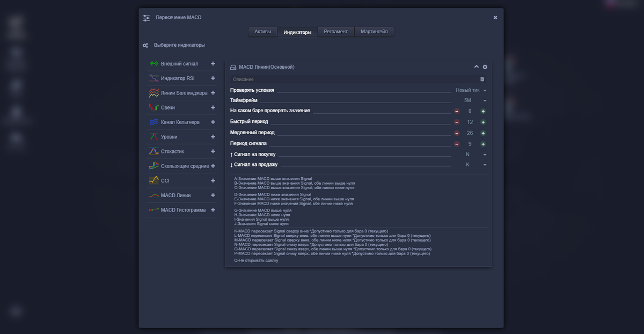Increase Период сигнала value
Image resolution: width=644 pixels, height=334 pixels.
(483, 144)
